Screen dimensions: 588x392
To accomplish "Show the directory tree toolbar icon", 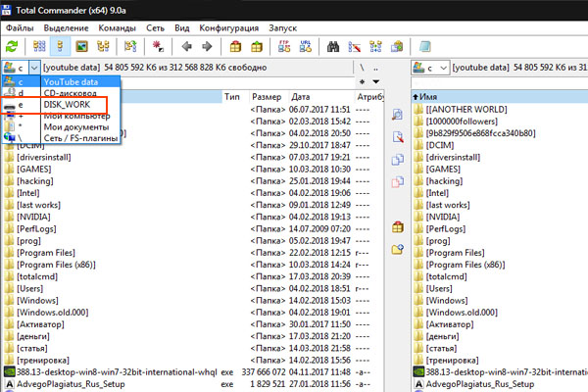I will click(103, 46).
